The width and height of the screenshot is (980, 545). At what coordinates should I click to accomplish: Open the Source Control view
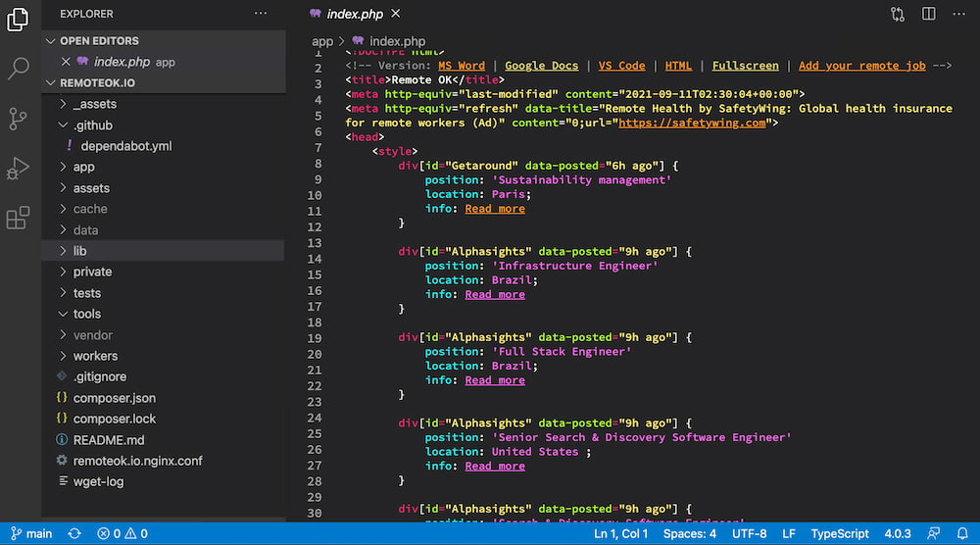(19, 119)
